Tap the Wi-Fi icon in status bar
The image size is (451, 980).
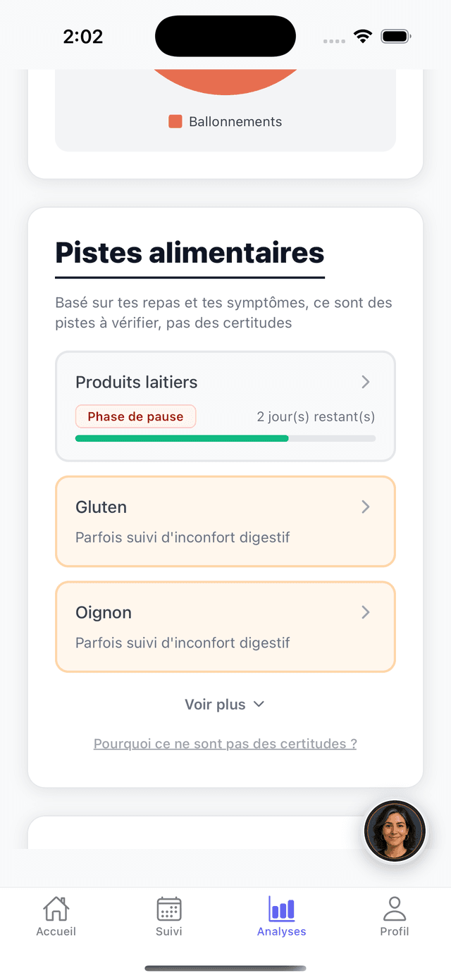[x=363, y=35]
